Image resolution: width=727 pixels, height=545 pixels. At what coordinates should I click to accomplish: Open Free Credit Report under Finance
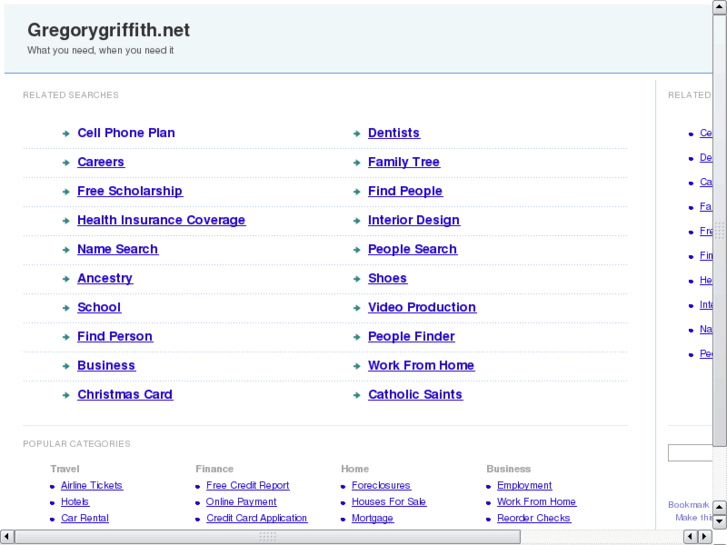[247, 485]
